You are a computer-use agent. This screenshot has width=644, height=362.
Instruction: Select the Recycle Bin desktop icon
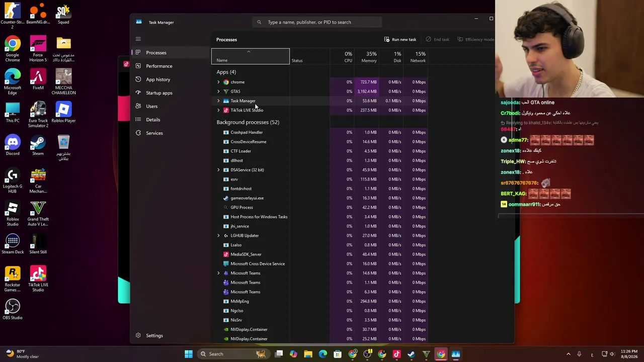coord(63,147)
